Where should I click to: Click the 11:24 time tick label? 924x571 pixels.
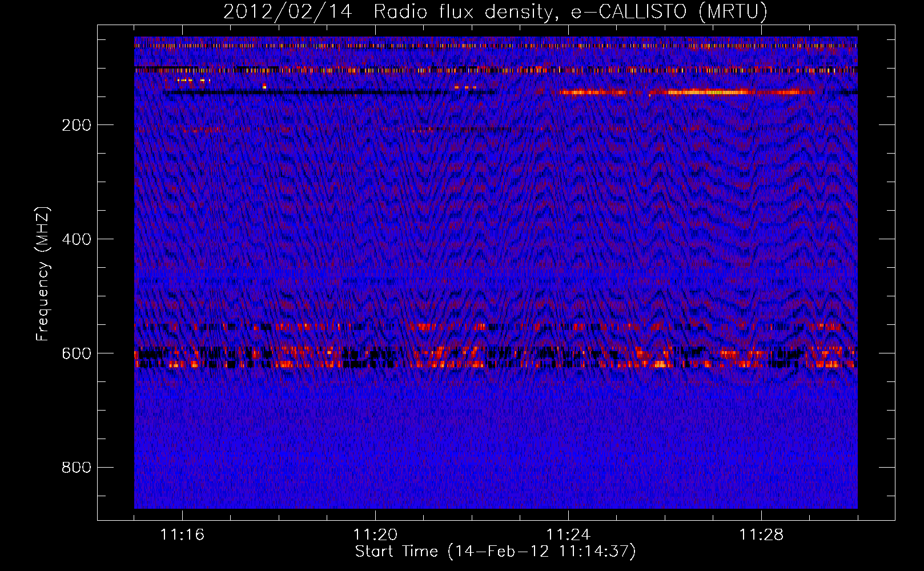(x=568, y=534)
